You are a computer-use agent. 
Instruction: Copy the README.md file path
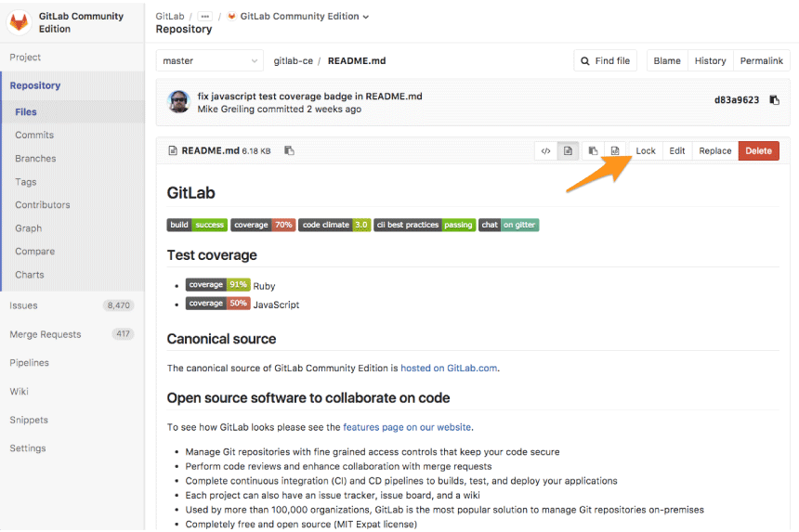(289, 150)
